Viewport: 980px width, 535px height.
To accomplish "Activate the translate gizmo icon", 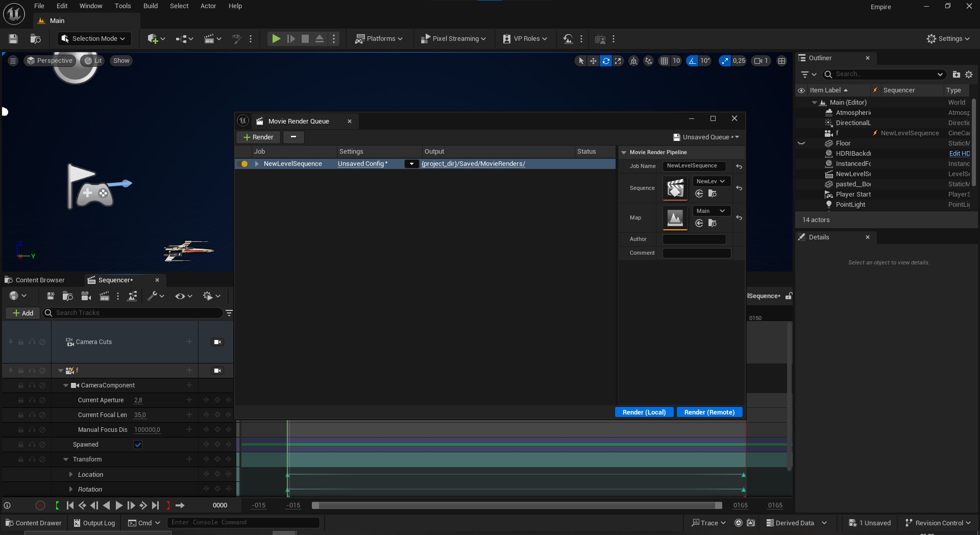I will 593,61.
